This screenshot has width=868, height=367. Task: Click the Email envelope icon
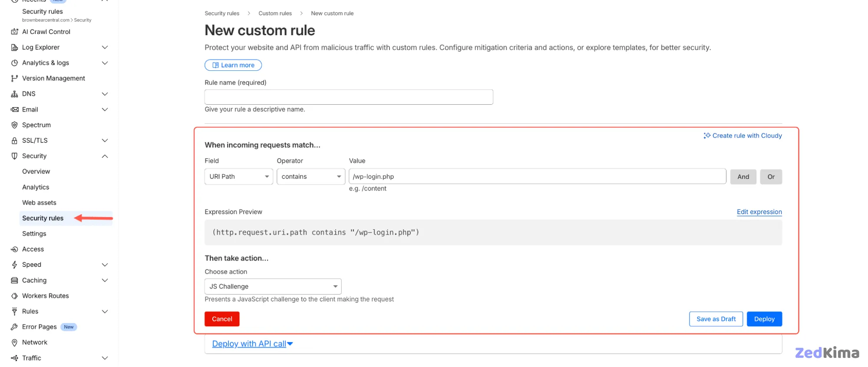(14, 109)
